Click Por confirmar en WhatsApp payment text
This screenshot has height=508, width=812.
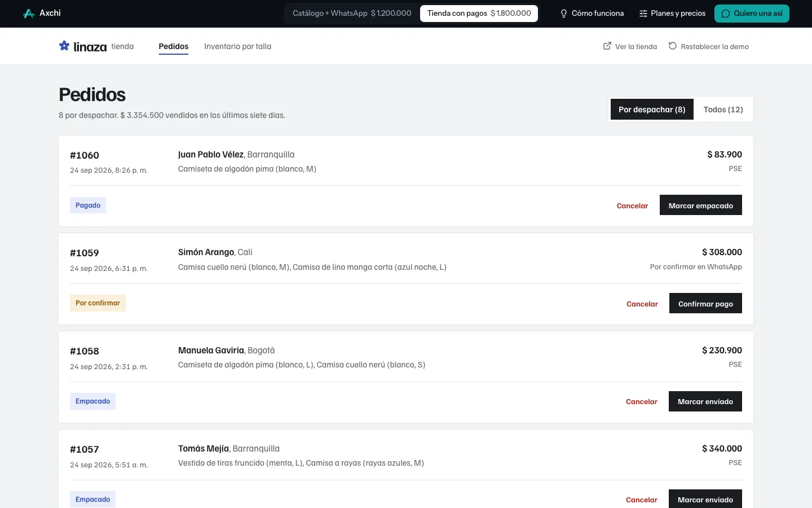696,266
